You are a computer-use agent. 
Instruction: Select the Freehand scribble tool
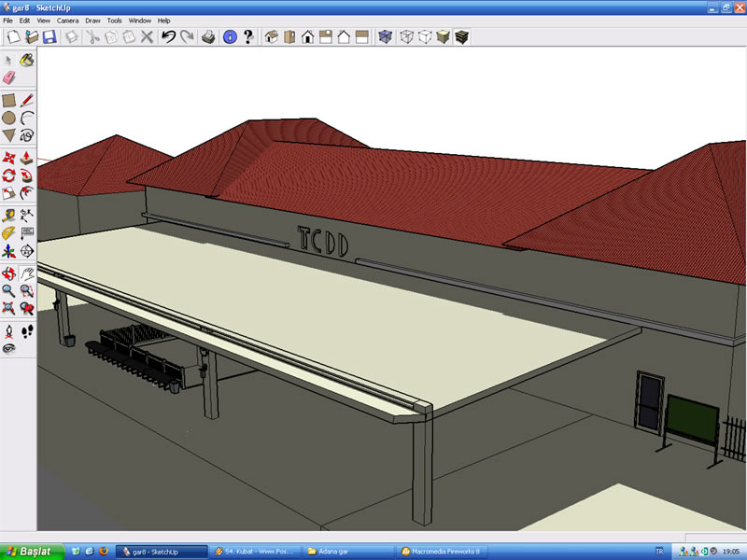pos(27,135)
